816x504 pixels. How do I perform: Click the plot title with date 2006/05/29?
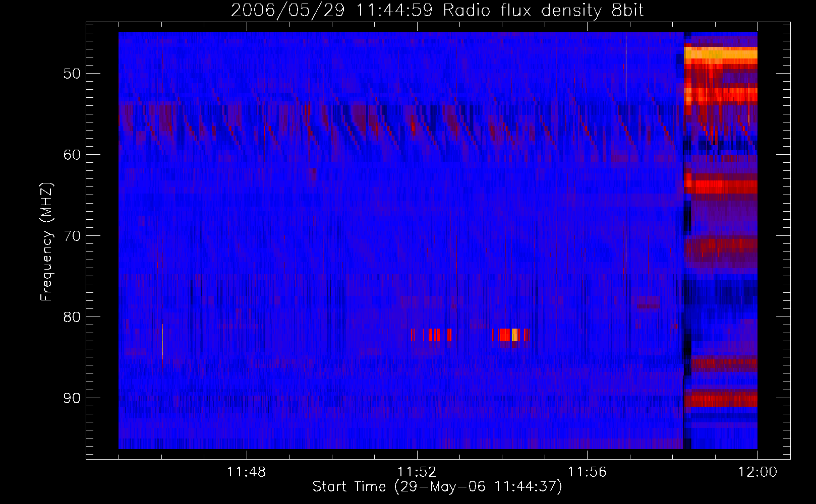pos(437,11)
